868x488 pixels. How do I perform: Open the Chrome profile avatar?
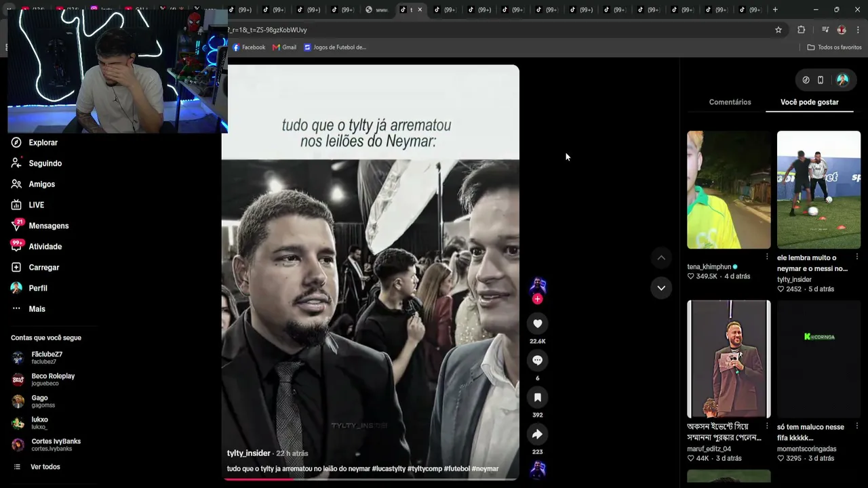coord(842,30)
